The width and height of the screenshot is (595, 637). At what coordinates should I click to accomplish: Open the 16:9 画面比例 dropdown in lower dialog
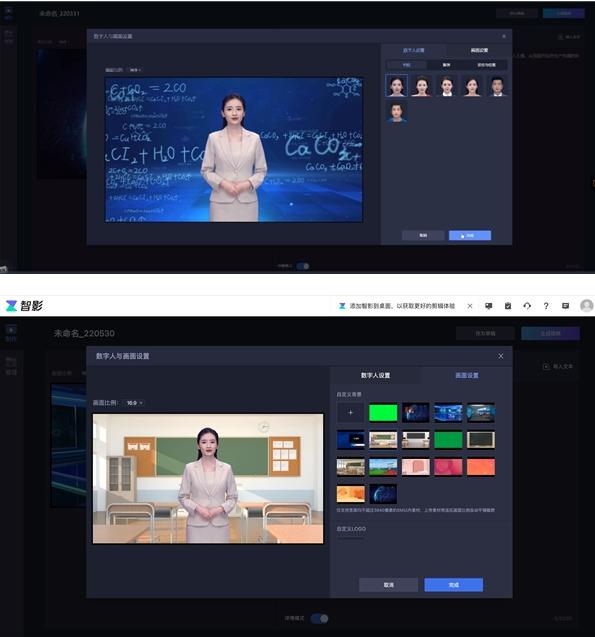coord(134,403)
